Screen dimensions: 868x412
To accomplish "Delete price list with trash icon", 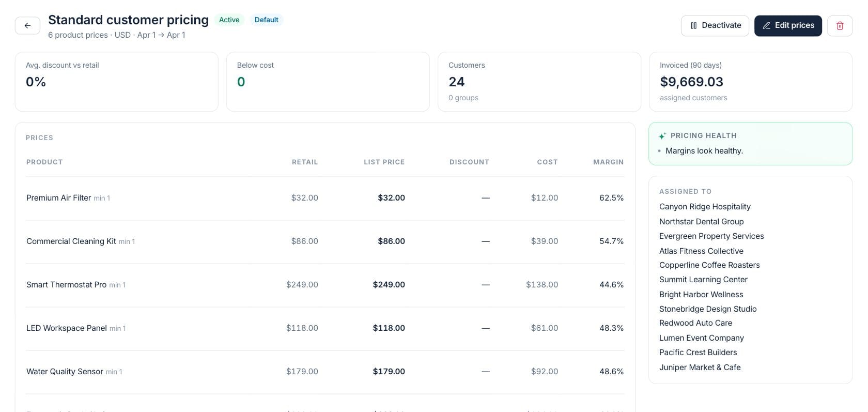I will click(840, 25).
